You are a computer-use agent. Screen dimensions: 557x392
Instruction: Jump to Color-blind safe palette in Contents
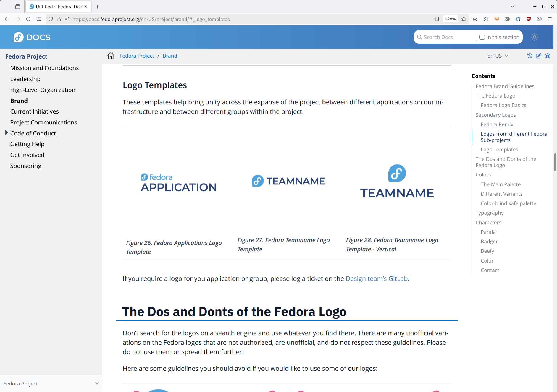tap(508, 203)
